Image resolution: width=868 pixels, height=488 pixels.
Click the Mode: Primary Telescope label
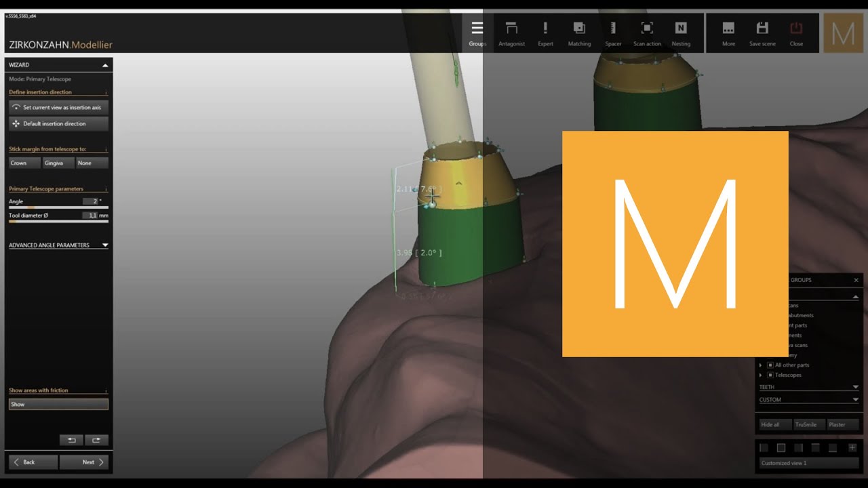(x=40, y=79)
